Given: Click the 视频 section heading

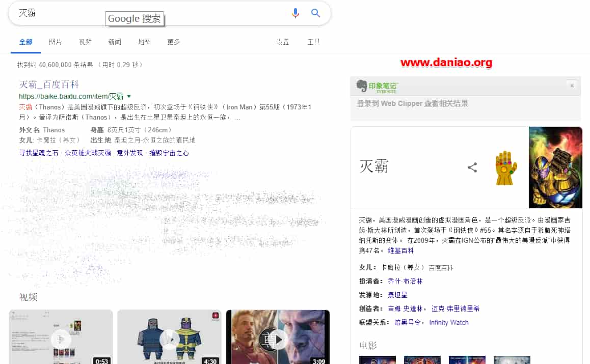Looking at the screenshot, I should pyautogui.click(x=28, y=297).
